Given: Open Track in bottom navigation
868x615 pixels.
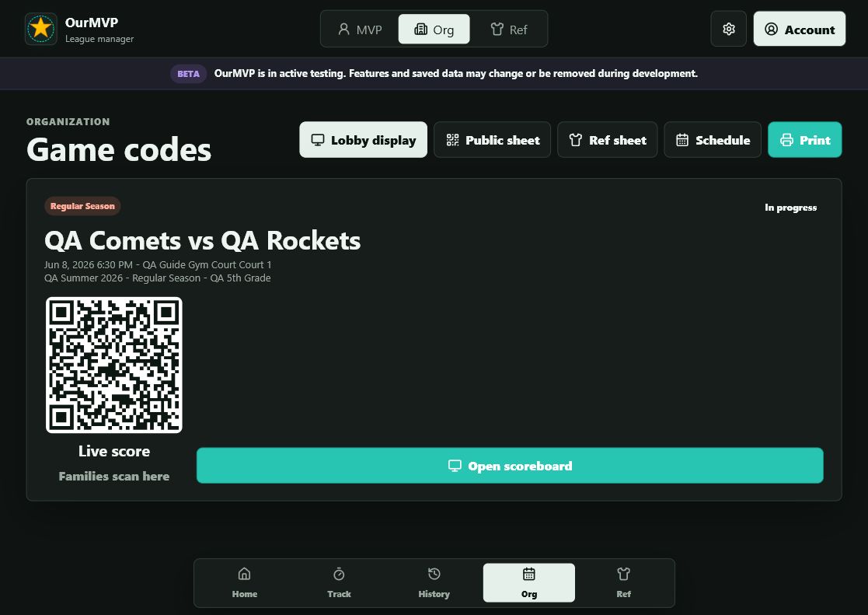Looking at the screenshot, I should 339,583.
